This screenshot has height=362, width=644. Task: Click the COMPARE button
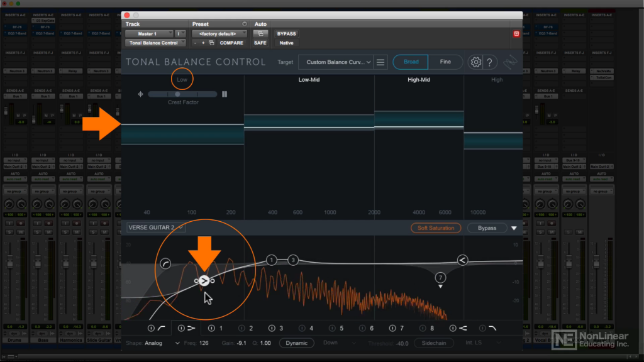tap(231, 43)
